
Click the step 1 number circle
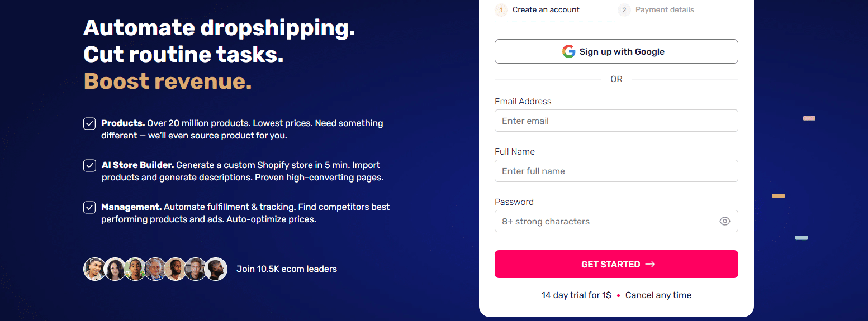501,10
